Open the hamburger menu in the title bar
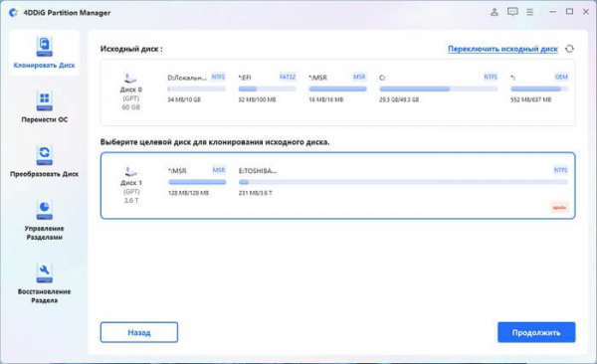597x364 pixels. 529,12
